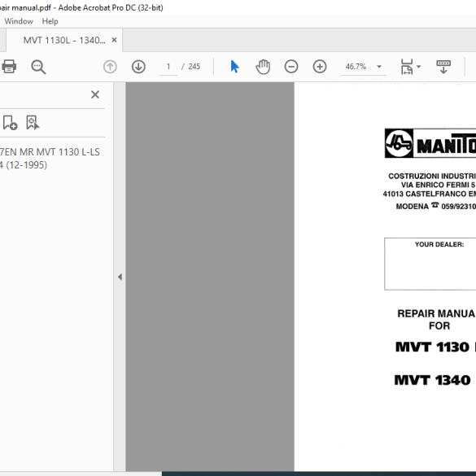
Task: Go to next page arrow
Action: 138,67
